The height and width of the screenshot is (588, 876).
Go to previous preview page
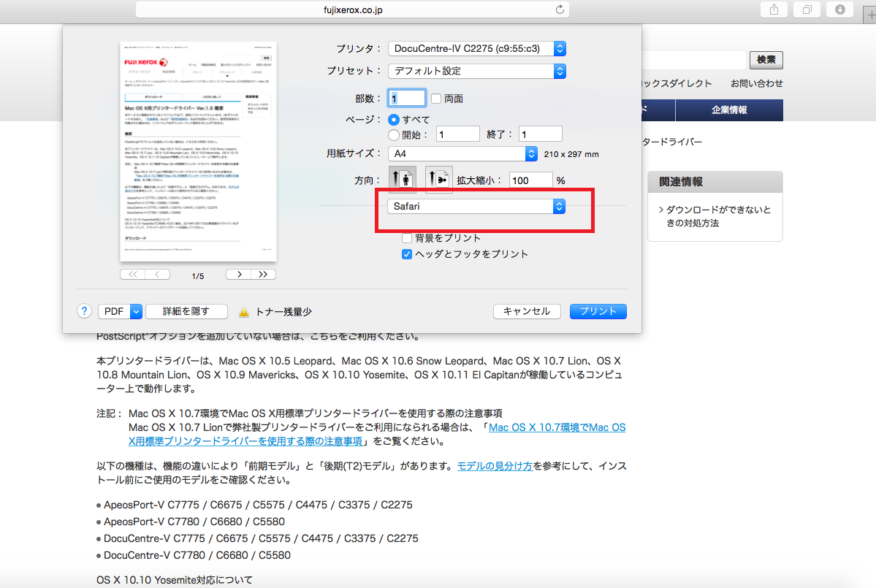(158, 274)
